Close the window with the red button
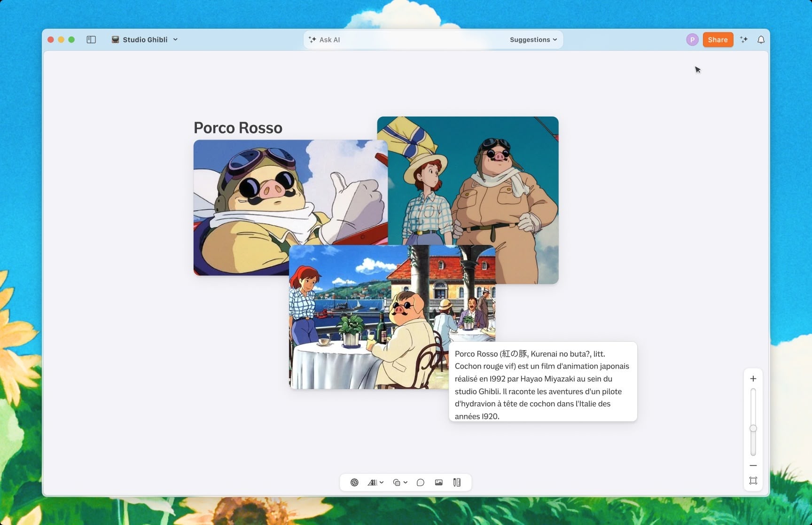This screenshot has width=812, height=525. [x=51, y=39]
